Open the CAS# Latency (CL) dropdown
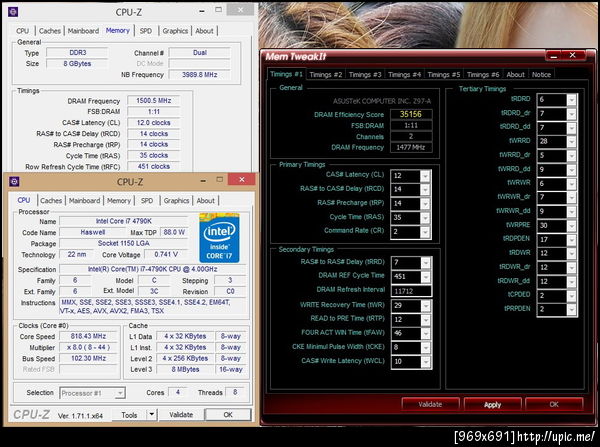This screenshot has width=600, height=447. [425, 176]
